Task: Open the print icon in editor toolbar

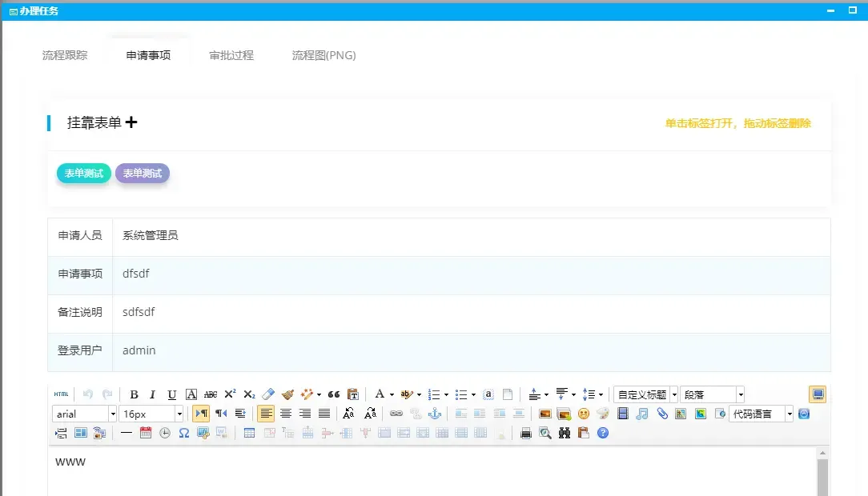Action: 526,433
